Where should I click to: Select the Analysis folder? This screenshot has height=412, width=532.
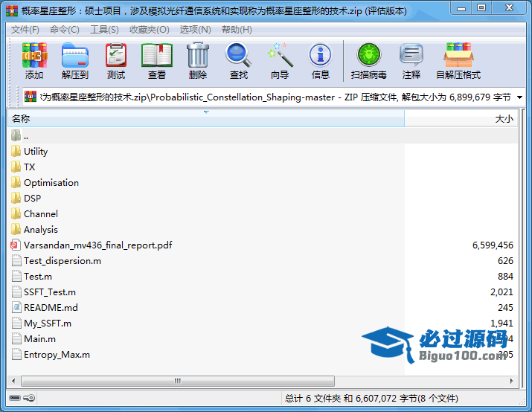tap(41, 229)
